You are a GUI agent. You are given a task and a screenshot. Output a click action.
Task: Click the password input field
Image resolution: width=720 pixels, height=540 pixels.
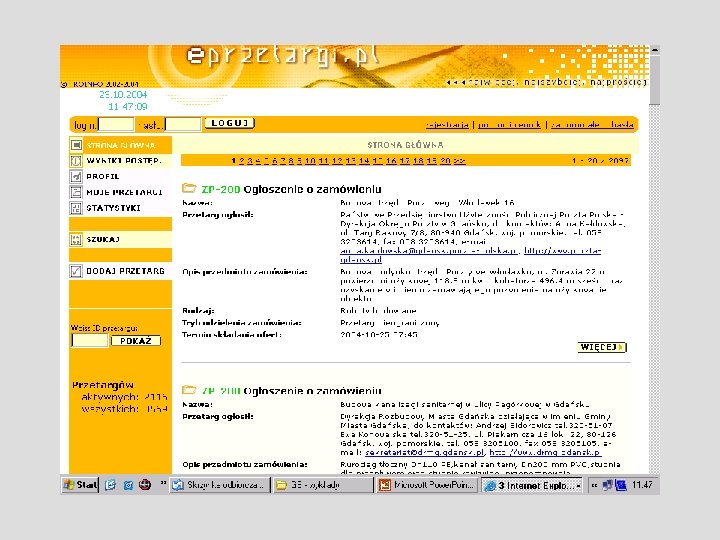183,124
